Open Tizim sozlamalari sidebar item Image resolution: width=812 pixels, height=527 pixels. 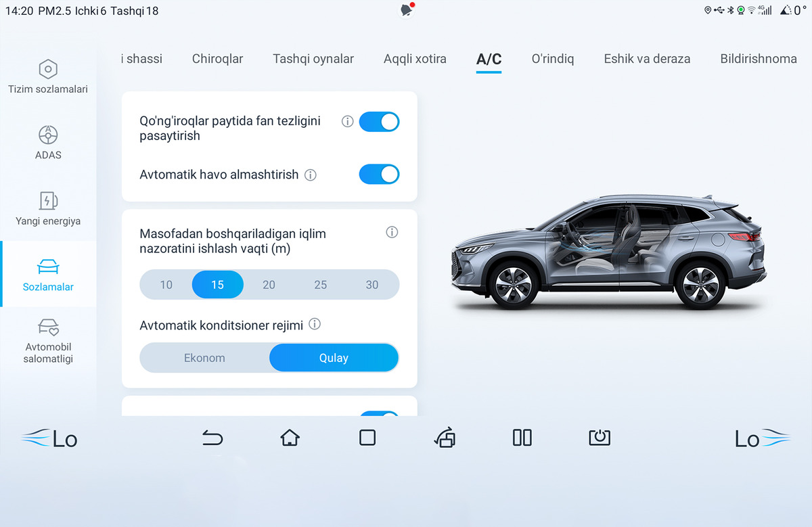(x=48, y=76)
